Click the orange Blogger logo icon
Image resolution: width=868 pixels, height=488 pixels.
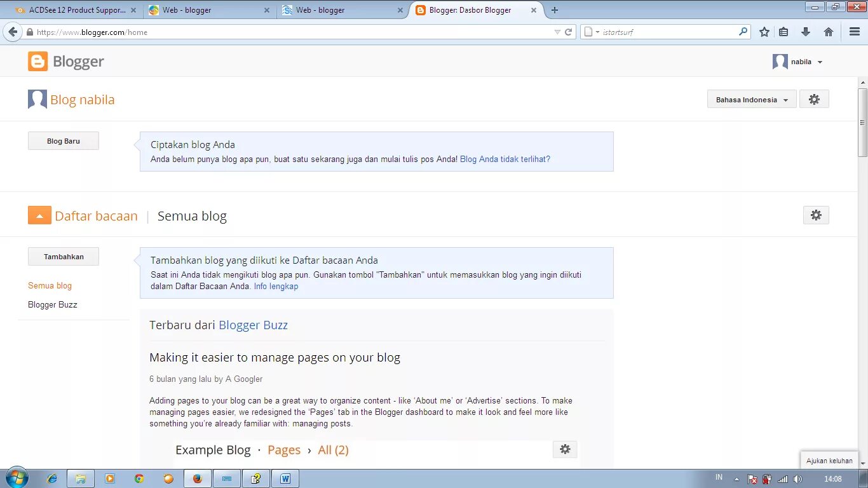click(x=38, y=62)
